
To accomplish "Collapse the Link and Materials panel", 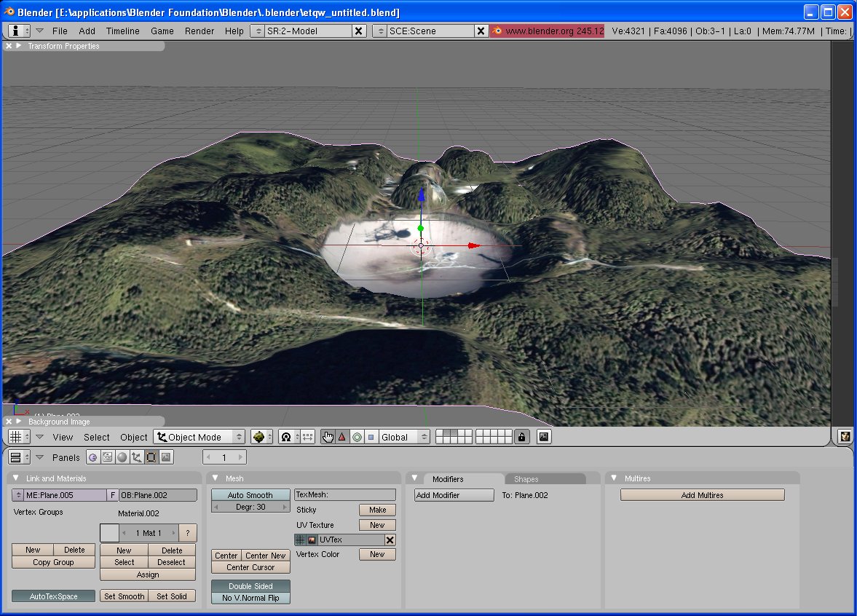I will click(x=17, y=478).
